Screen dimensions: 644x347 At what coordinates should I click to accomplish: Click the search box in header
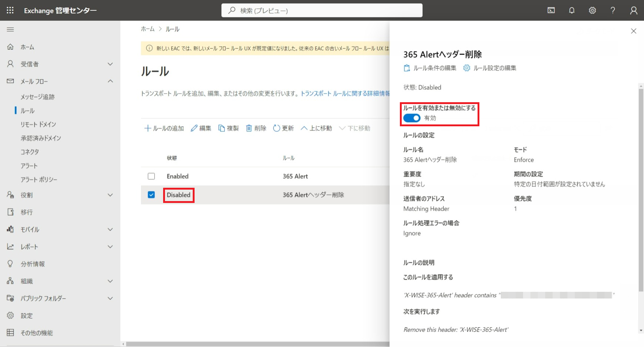coord(322,10)
